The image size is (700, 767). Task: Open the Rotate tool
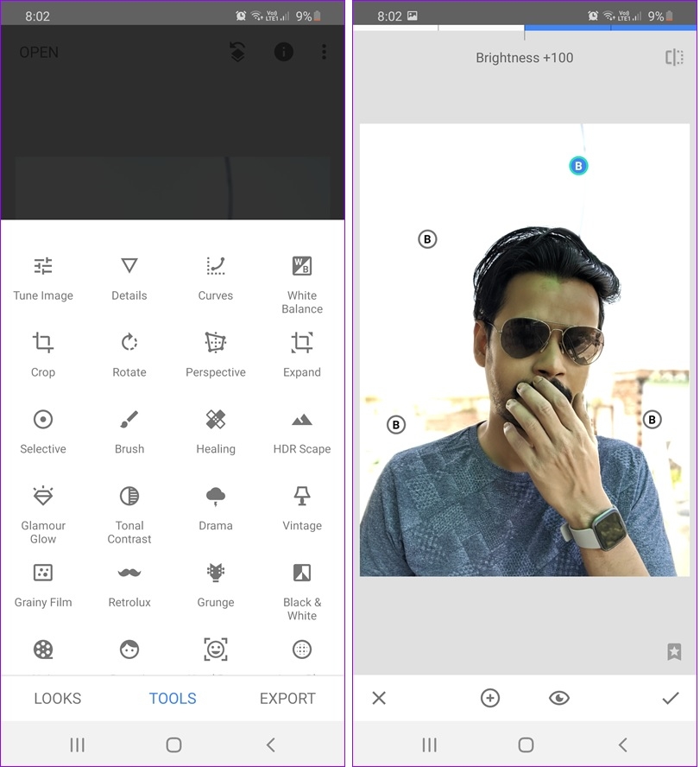tap(129, 355)
